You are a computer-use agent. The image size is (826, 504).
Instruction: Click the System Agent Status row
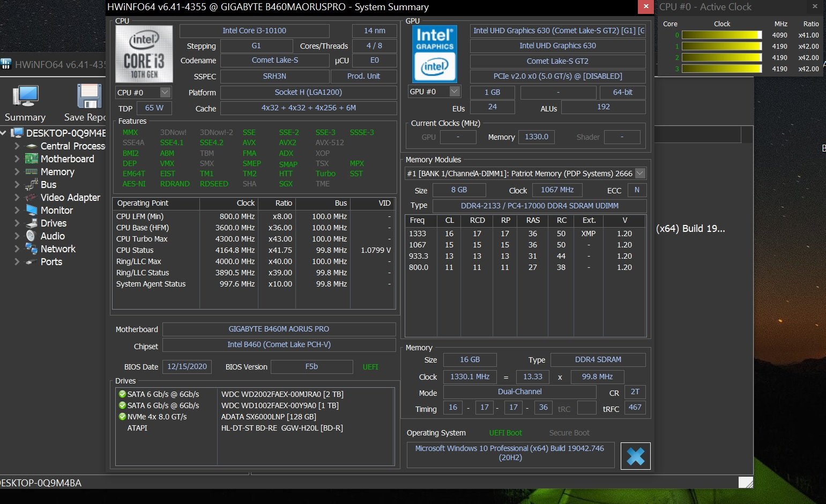point(254,284)
